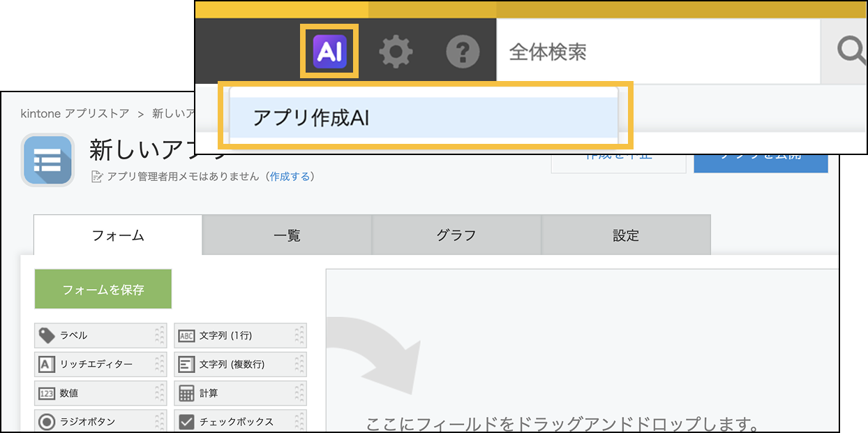The height and width of the screenshot is (433, 868).
Task: Select the Number field 123 icon
Action: tap(47, 393)
